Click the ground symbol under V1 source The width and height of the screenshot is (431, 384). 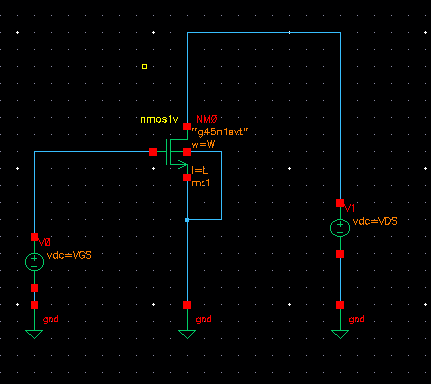pos(340,334)
